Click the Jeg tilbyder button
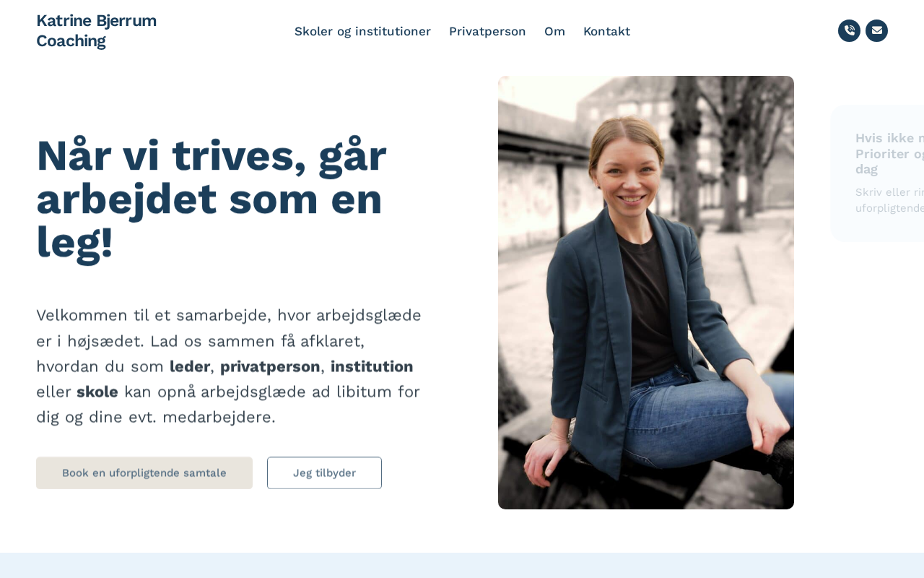 click(324, 473)
